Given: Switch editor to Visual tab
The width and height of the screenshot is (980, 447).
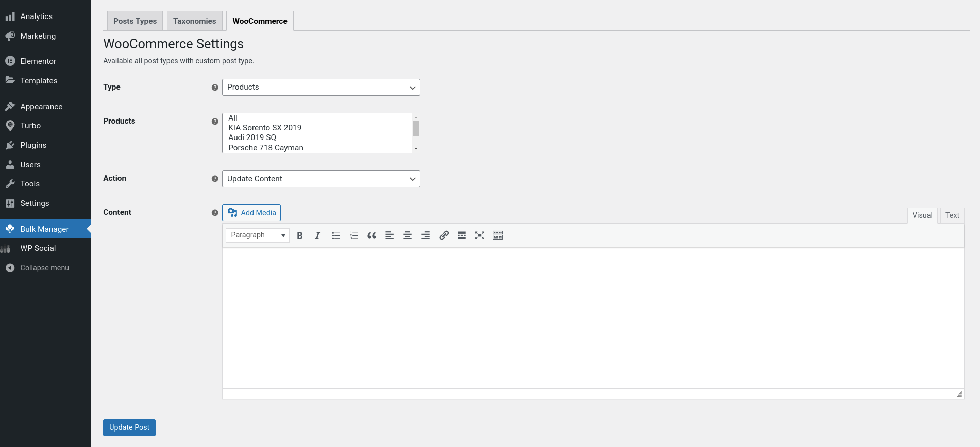Looking at the screenshot, I should (922, 215).
